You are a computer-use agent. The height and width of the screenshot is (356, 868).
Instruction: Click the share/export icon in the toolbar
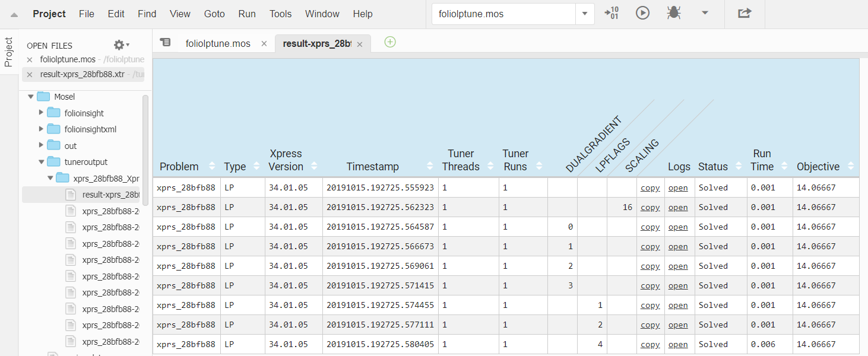[x=745, y=13]
